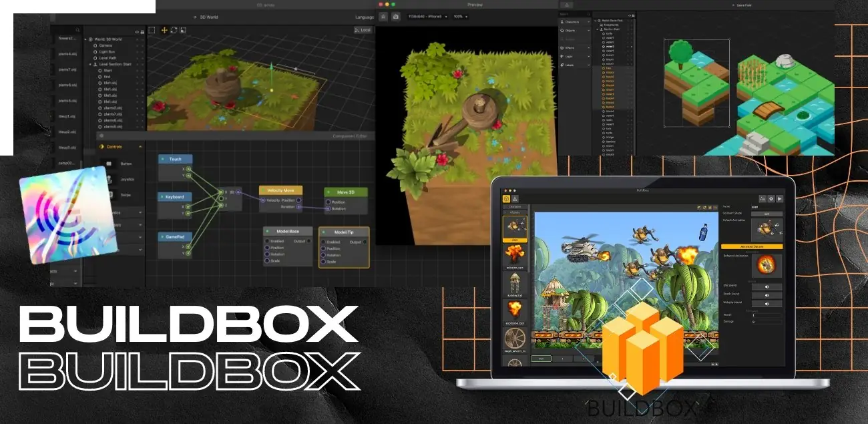Click the eye visibility header icon in outliner
868x424 pixels.
tap(136, 31)
